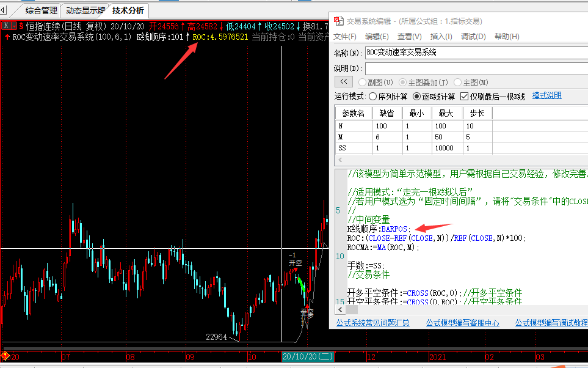Image resolution: width=588 pixels, height=368 pixels.
Task: Choose 序列计算 run mode
Action: (372, 97)
